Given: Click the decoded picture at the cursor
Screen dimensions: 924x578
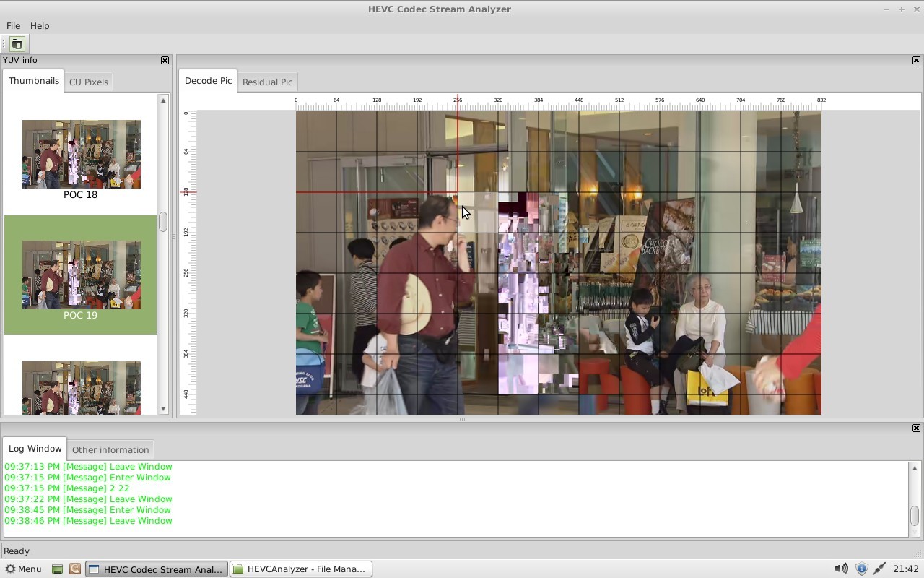Looking at the screenshot, I should (x=463, y=207).
